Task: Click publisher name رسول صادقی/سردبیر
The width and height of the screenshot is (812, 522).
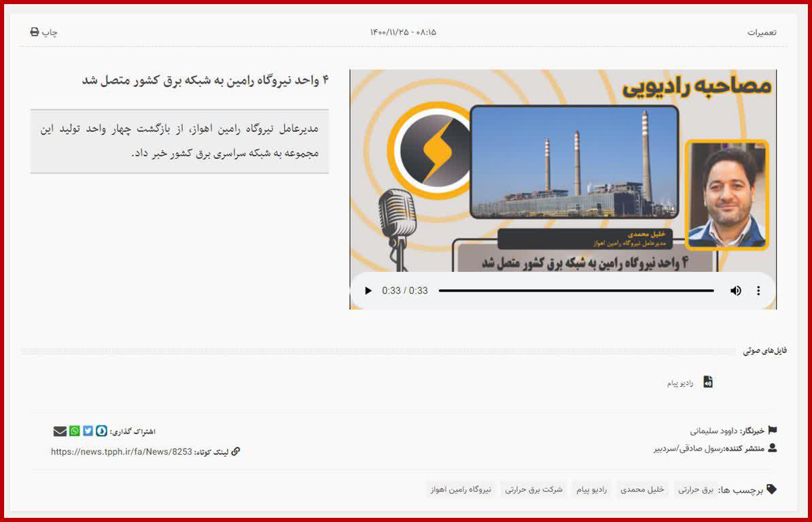Action: click(x=688, y=449)
